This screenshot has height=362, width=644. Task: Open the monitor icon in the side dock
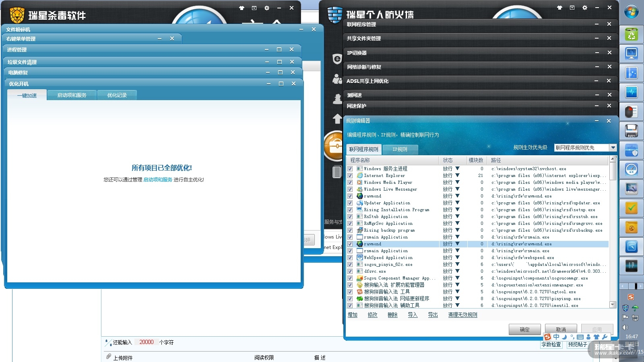(631, 53)
